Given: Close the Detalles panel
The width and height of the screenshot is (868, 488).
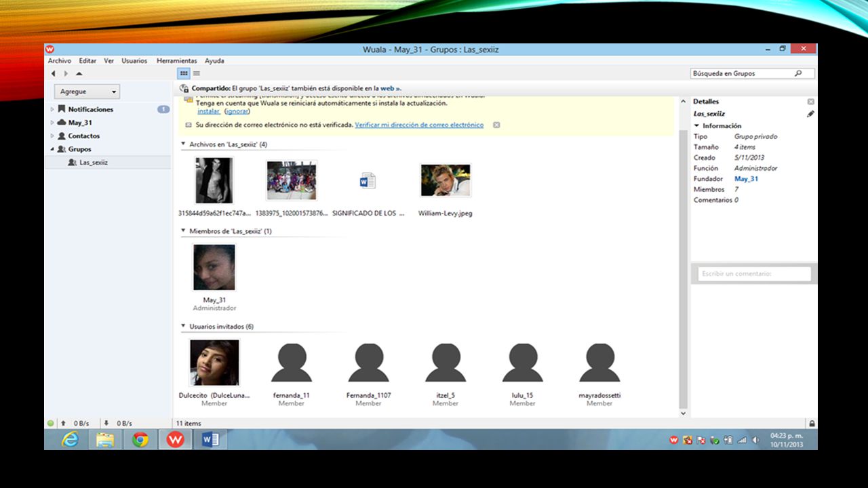Looking at the screenshot, I should pyautogui.click(x=810, y=102).
